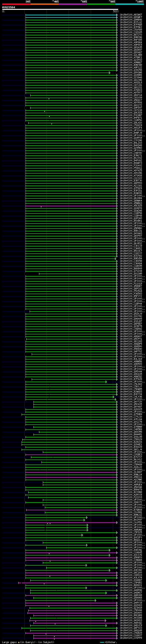This screenshot has height=644, width=146.
Task: Open hit UniRef100_Q9LKG0
Action: pyautogui.click(x=131, y=123)
